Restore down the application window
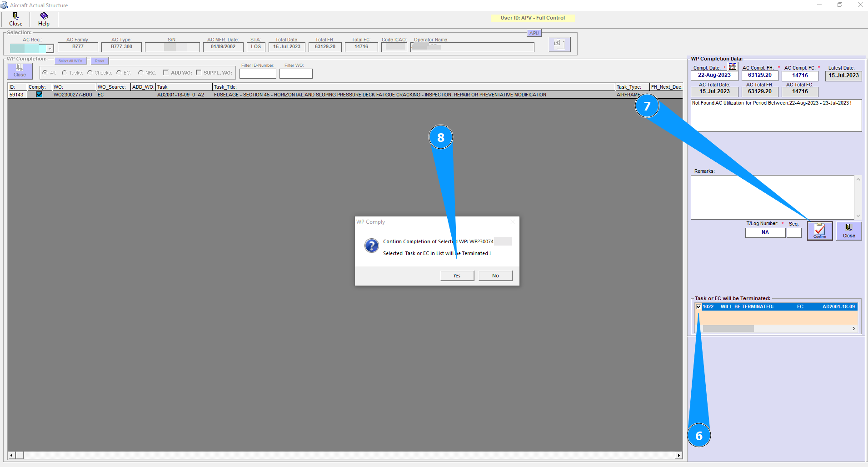The height and width of the screenshot is (467, 868). click(840, 5)
